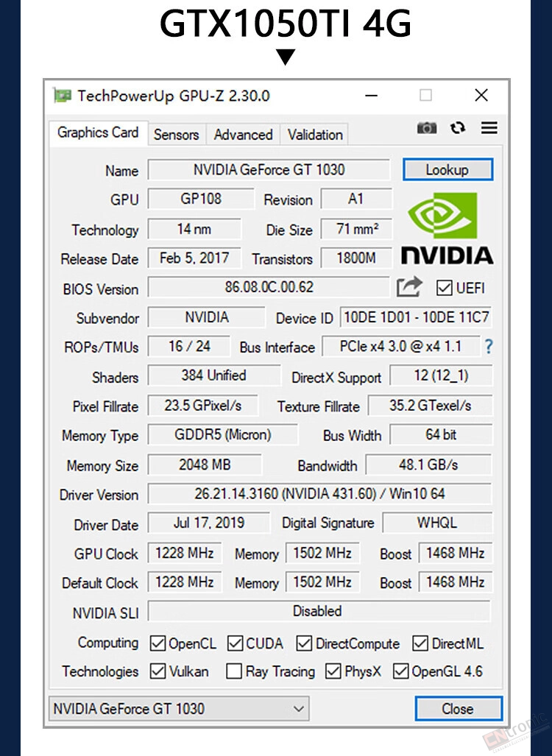Click the NVIDIA logo image
This screenshot has width=552, height=756.
coord(447,228)
